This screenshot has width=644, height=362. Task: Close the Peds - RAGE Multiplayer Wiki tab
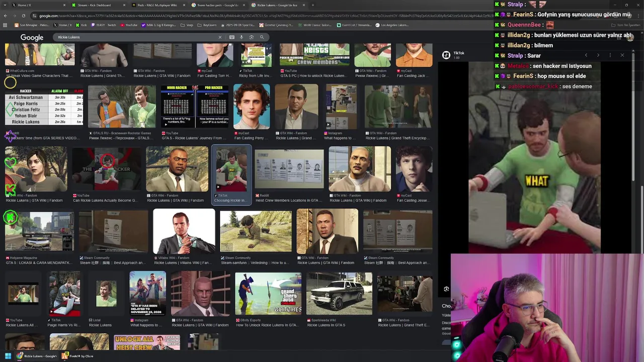[184, 5]
